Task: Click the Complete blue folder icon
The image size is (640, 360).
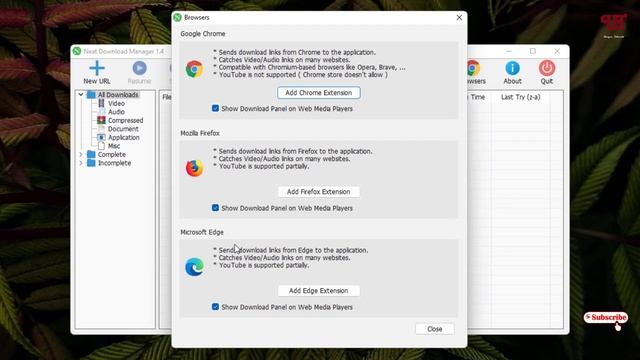Action: click(91, 154)
